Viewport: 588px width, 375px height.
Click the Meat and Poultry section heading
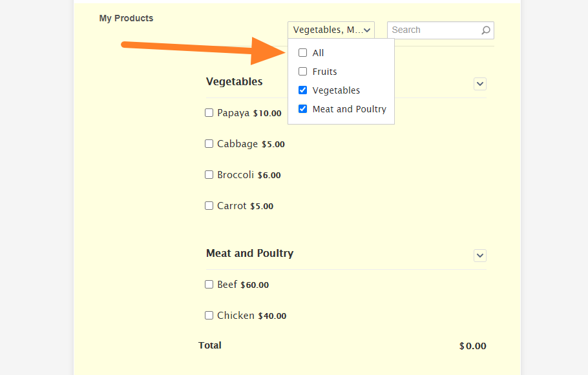250,254
